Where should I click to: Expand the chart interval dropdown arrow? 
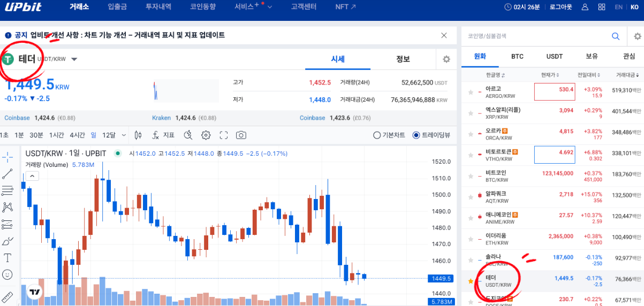pyautogui.click(x=124, y=135)
